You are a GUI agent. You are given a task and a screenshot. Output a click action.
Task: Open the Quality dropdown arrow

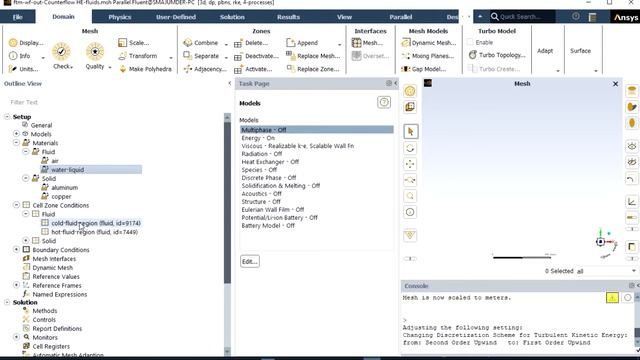(x=110, y=67)
